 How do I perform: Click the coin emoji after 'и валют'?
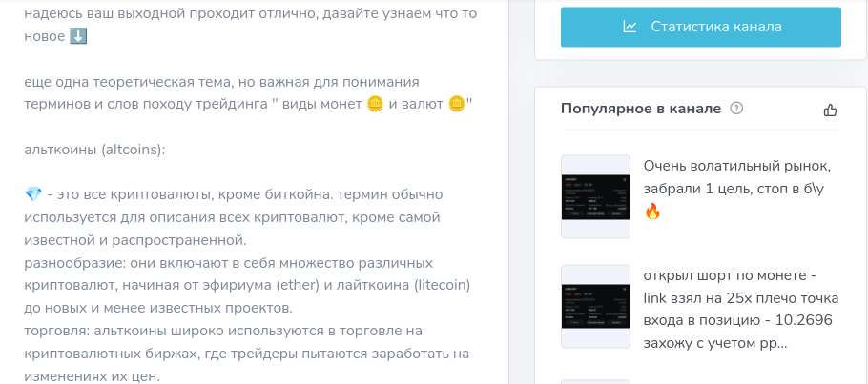point(456,104)
